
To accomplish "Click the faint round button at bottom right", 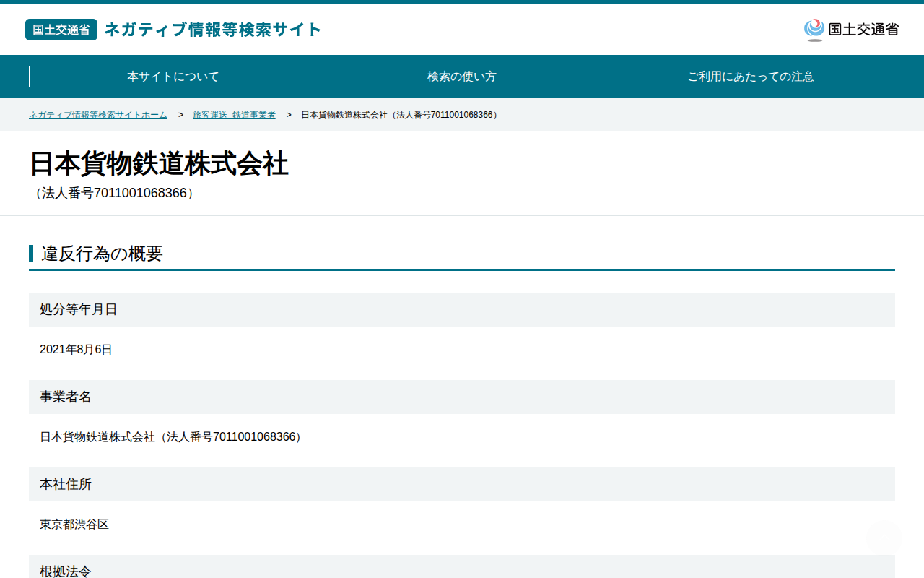I will [884, 538].
